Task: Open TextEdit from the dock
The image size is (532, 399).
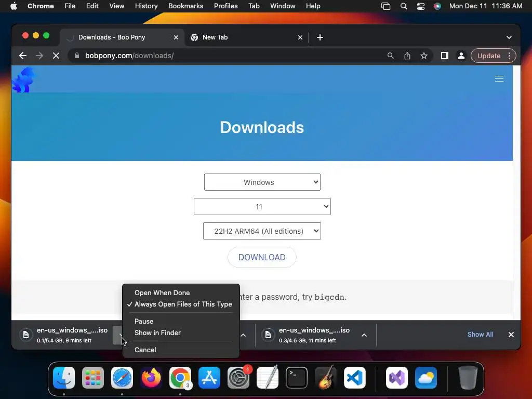Action: click(268, 378)
